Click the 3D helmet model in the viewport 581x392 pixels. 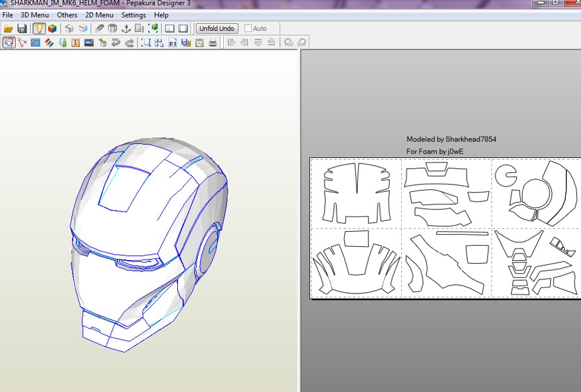[149, 244]
